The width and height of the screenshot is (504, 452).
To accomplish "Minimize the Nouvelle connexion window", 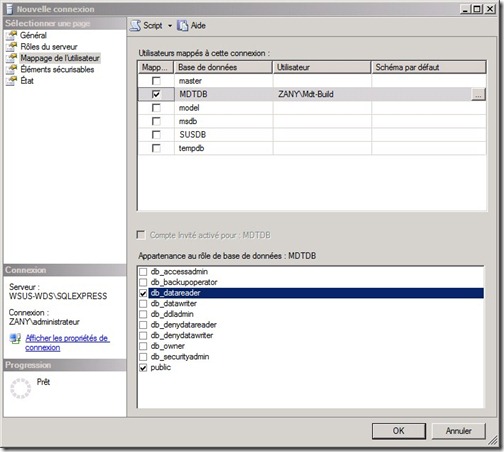I will 465,9.
